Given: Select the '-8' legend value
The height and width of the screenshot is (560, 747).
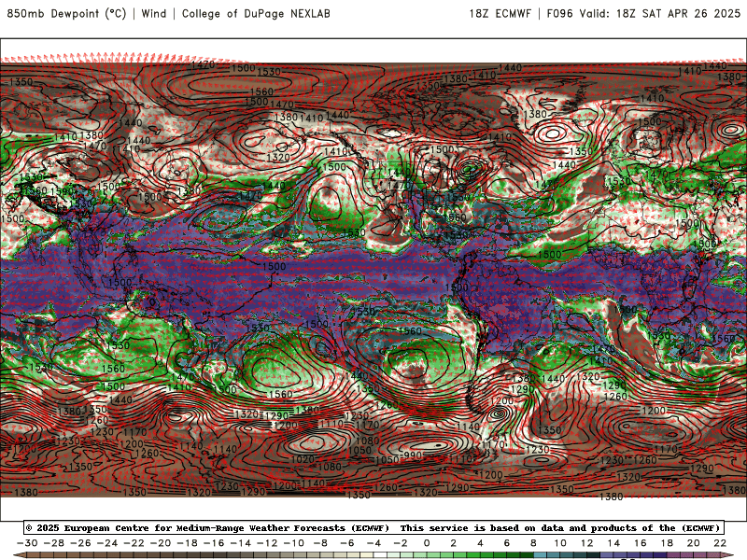Looking at the screenshot, I should click(x=320, y=543).
